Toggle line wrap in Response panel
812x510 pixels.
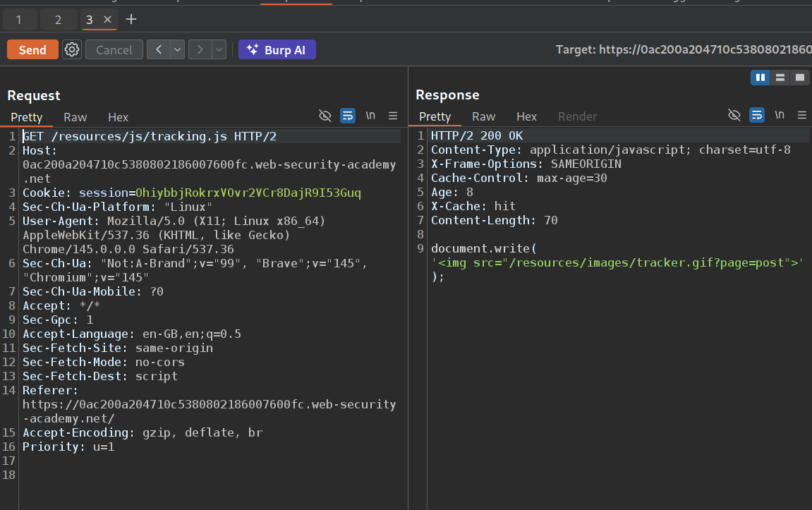pos(757,115)
